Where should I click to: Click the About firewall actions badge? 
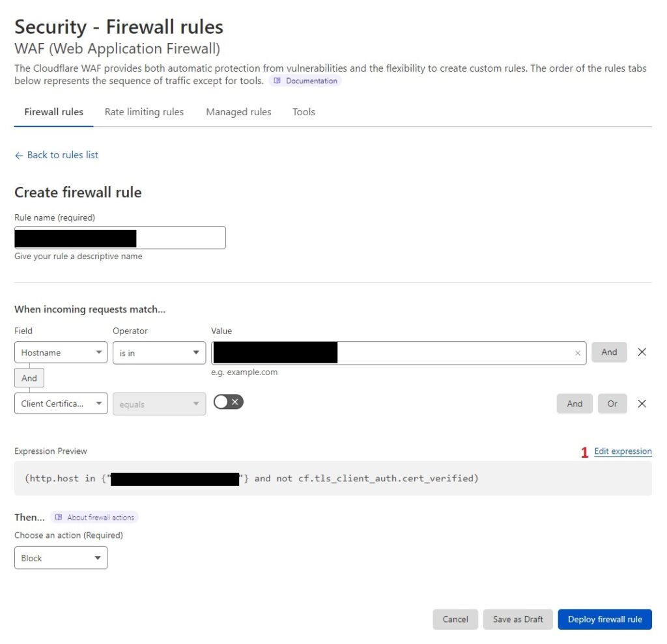[94, 517]
